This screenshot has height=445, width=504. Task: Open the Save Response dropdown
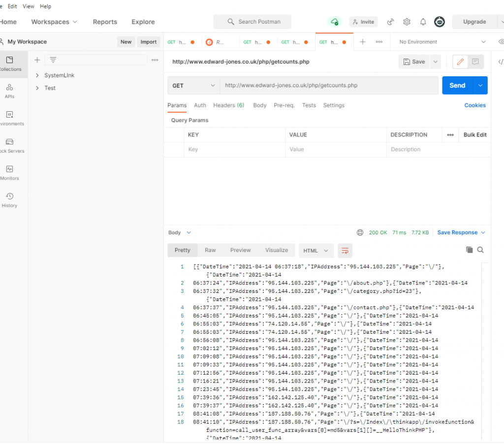pos(461,232)
